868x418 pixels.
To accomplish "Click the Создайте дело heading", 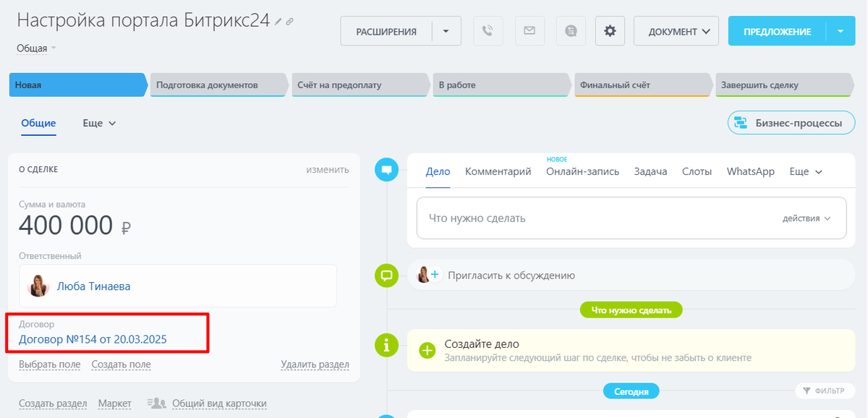I will point(482,344).
